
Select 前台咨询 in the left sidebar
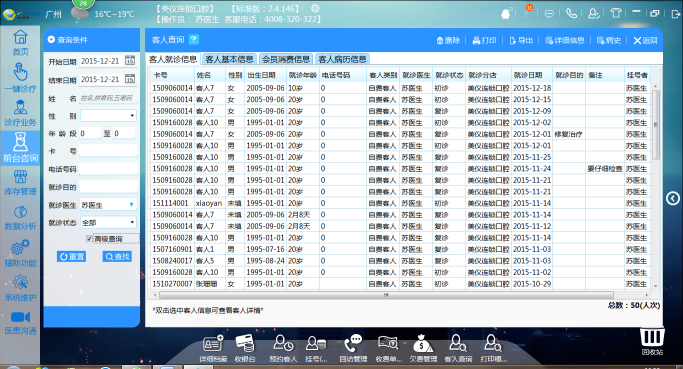pos(20,148)
